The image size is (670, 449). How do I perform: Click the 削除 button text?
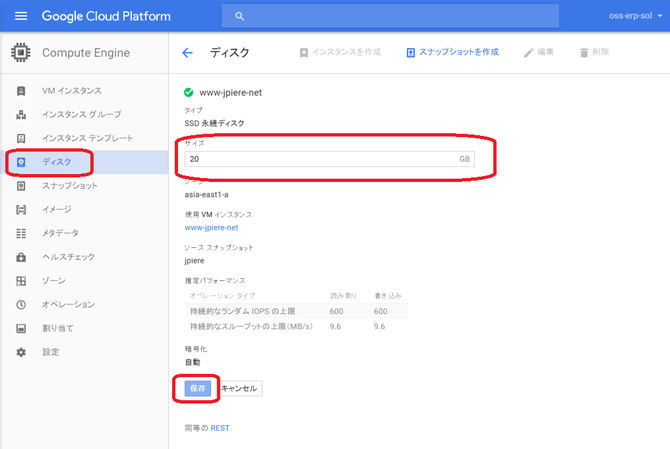click(x=600, y=52)
